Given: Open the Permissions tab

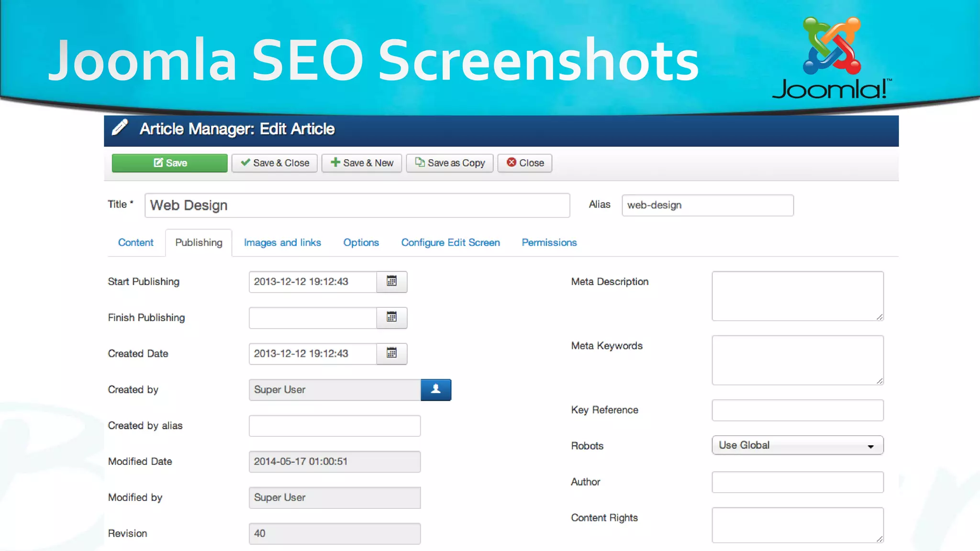Looking at the screenshot, I should point(549,242).
